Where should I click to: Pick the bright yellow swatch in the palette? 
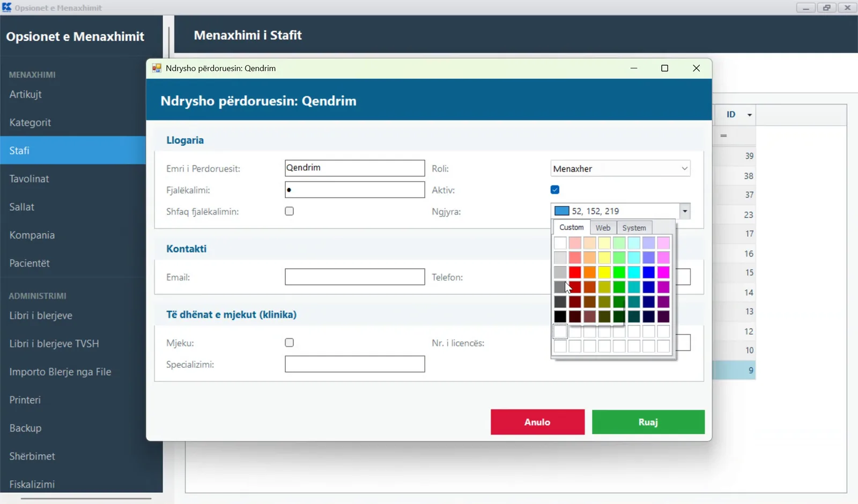coord(604,272)
